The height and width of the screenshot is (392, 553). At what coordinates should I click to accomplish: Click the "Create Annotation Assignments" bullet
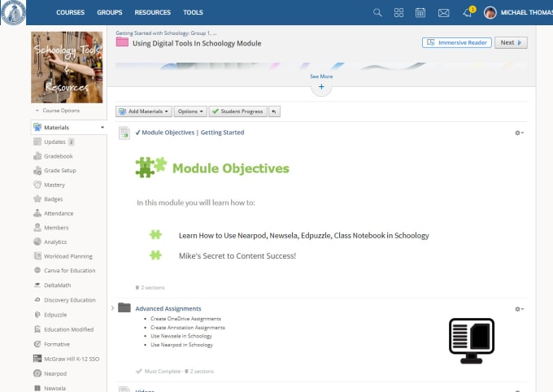[188, 328]
